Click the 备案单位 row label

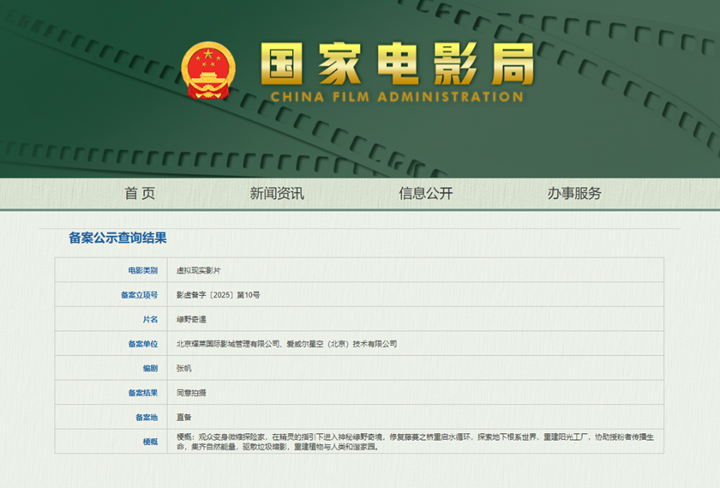[x=143, y=344]
